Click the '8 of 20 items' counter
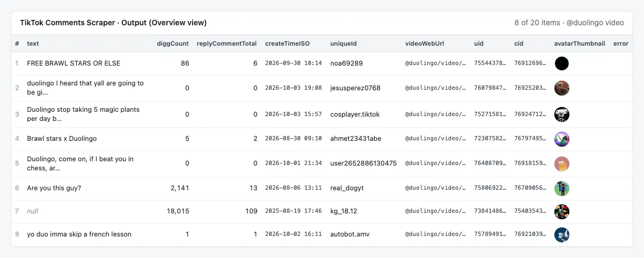 (537, 23)
